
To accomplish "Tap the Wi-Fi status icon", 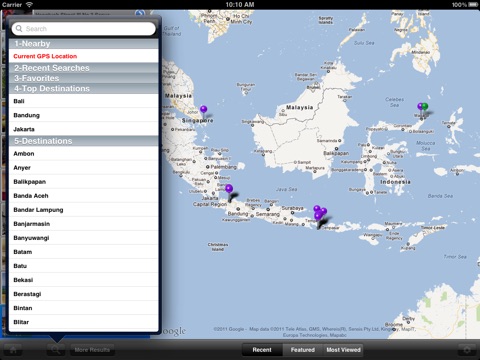I will pos(30,5).
